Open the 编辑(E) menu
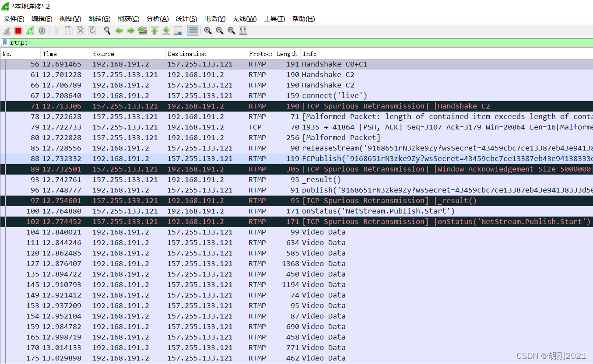The image size is (593, 364). click(42, 19)
